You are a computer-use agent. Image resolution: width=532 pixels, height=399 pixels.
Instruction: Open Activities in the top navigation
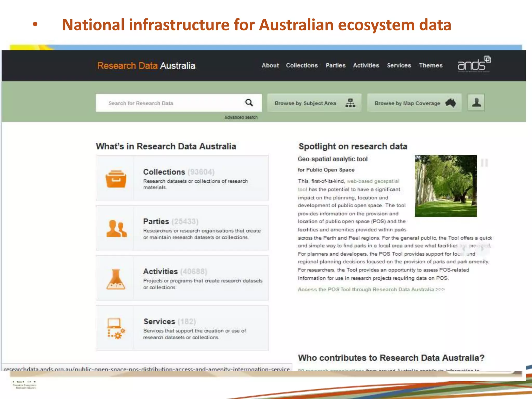(366, 65)
